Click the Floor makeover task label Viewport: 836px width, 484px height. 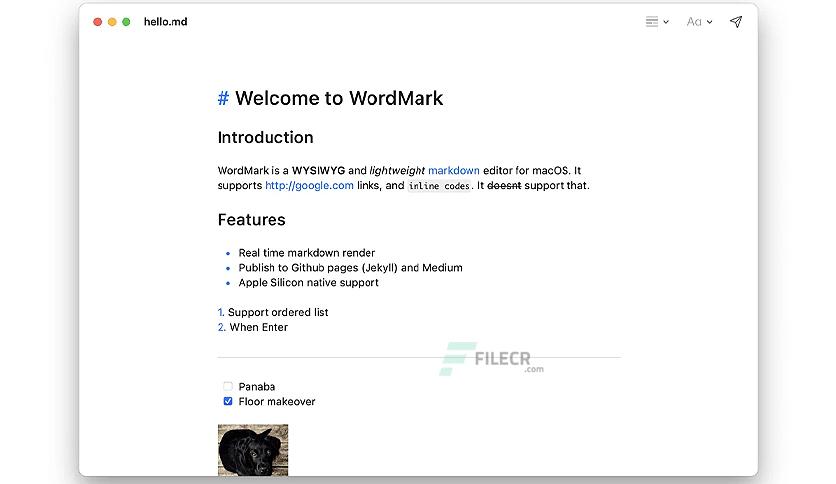[277, 401]
